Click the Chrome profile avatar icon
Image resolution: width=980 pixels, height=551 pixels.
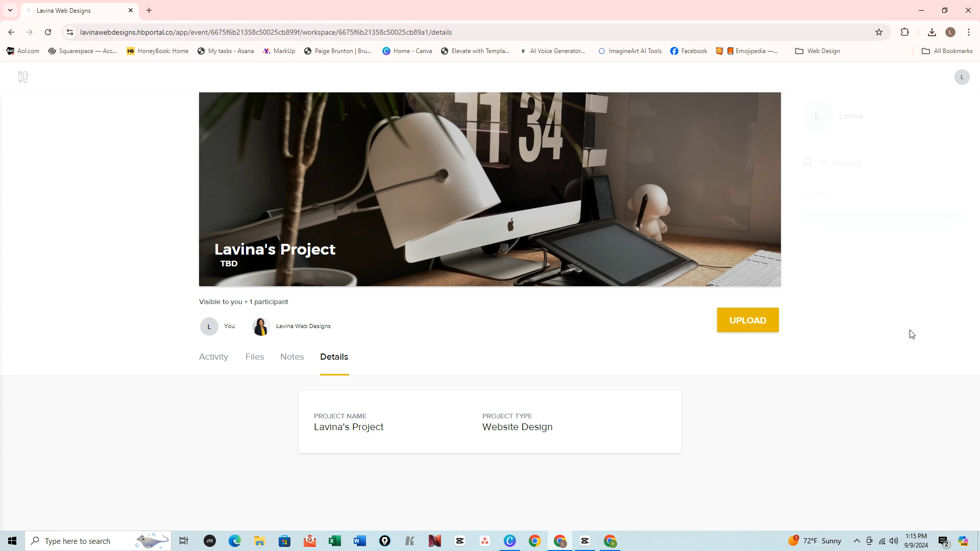[950, 32]
